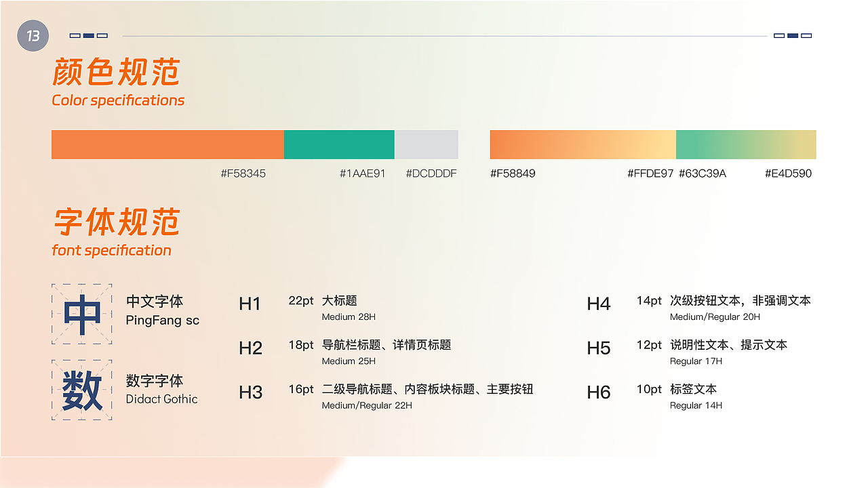The width and height of the screenshot is (868, 488).
Task: Click the 中 Chinese font sample glyph
Action: (x=82, y=314)
